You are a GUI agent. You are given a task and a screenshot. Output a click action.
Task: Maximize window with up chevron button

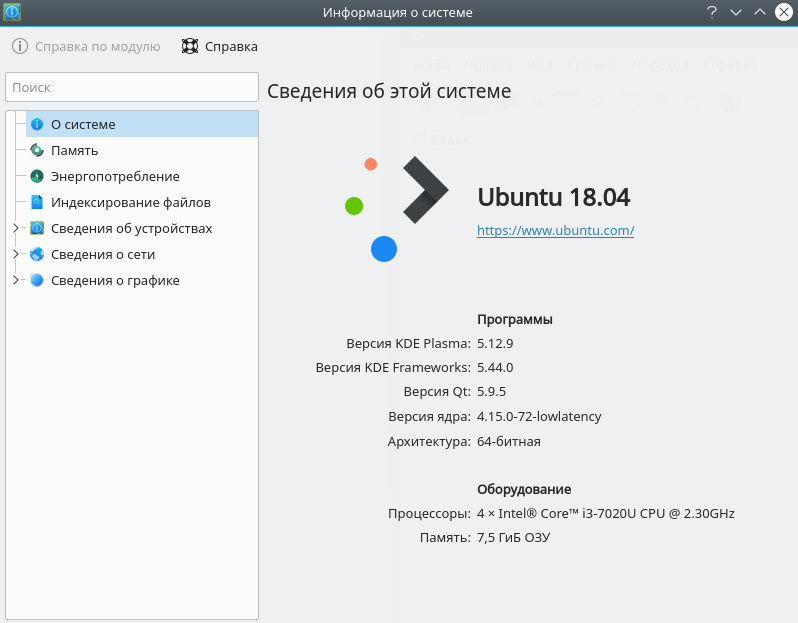[x=760, y=12]
